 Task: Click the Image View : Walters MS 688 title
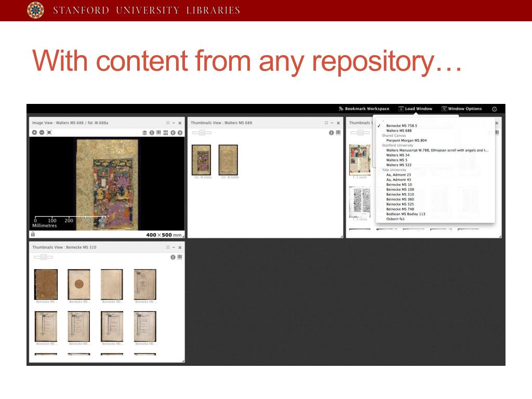pyautogui.click(x=70, y=123)
